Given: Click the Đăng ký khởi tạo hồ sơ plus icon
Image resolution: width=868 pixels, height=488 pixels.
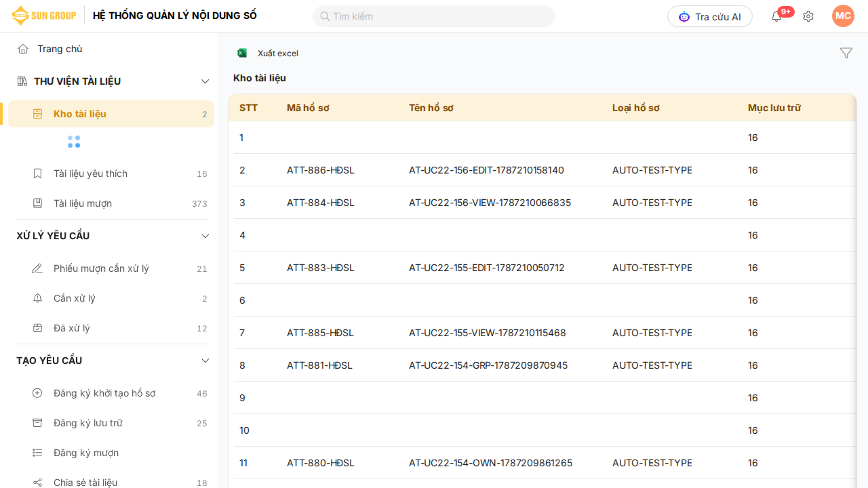Looking at the screenshot, I should point(37,393).
